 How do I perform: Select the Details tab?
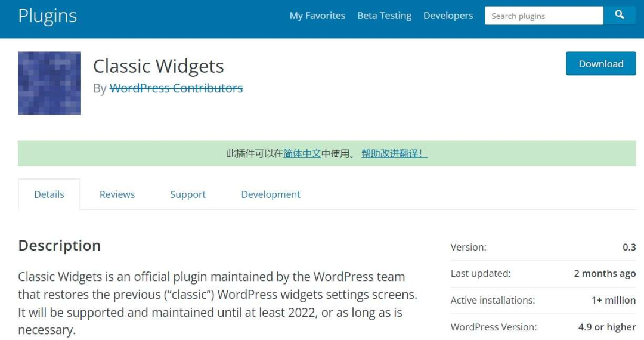[x=49, y=194]
